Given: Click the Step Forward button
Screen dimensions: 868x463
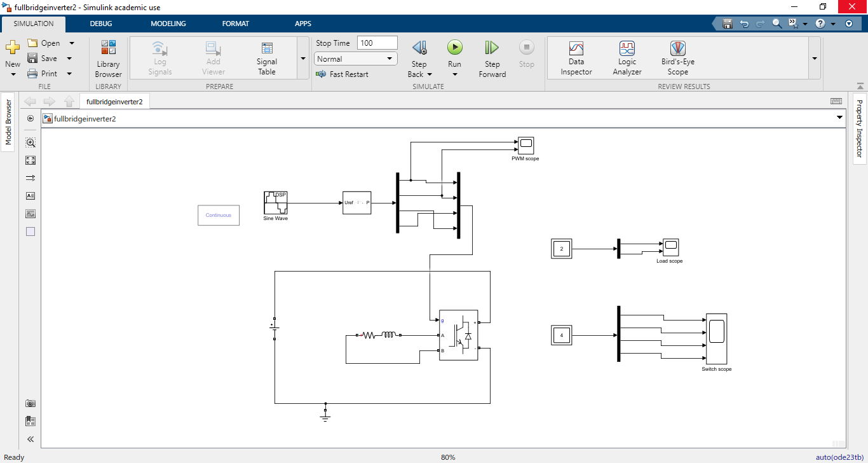Looking at the screenshot, I should point(492,59).
